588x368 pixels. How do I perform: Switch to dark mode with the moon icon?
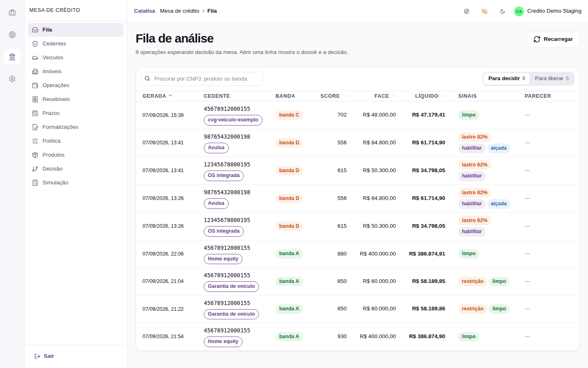pos(503,11)
